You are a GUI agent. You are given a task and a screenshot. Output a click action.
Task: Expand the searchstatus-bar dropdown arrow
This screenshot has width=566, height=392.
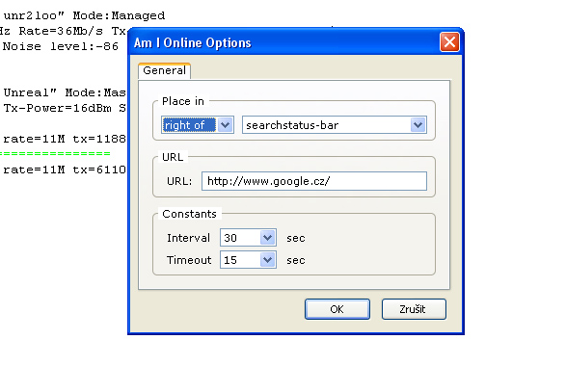click(418, 125)
